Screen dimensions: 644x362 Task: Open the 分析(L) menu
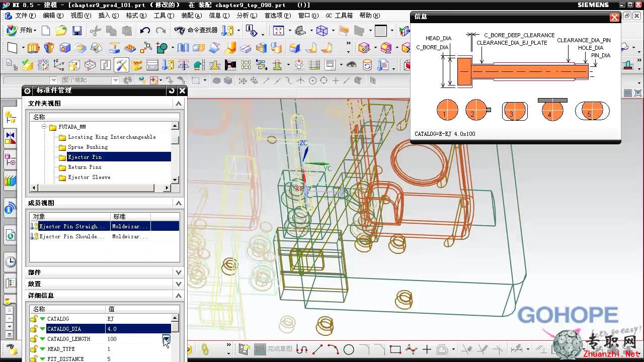point(247,16)
